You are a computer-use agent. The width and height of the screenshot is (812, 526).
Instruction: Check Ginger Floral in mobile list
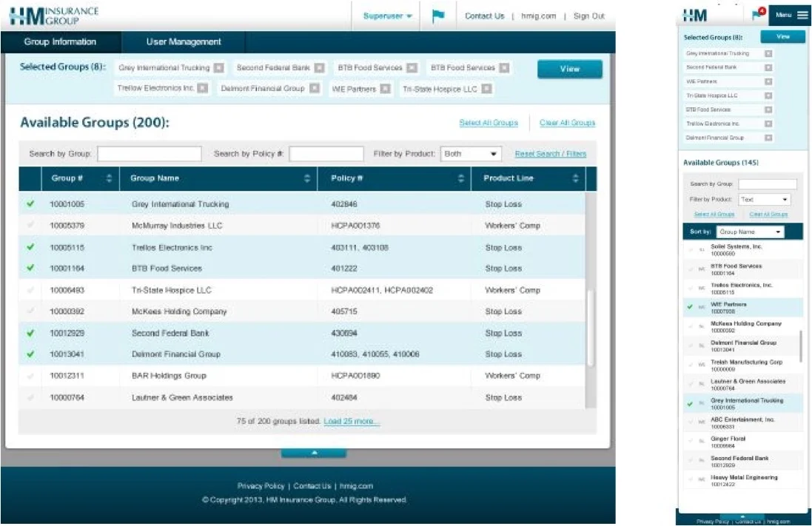point(690,442)
